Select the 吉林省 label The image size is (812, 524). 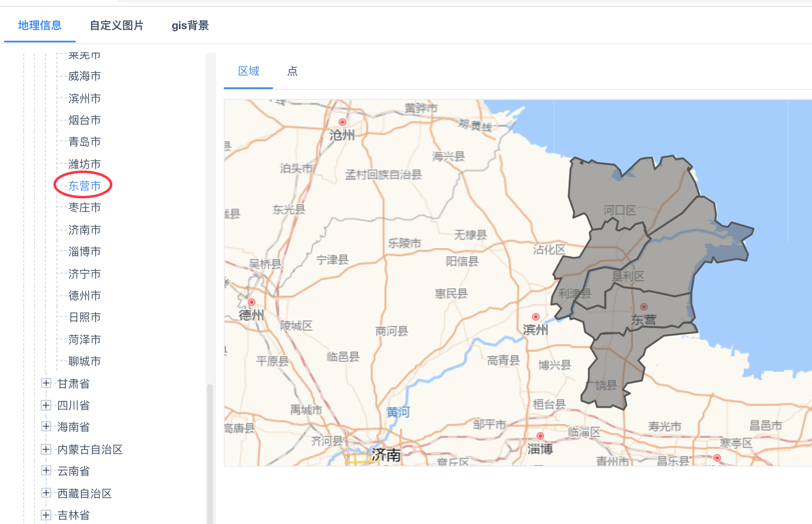coord(74,515)
